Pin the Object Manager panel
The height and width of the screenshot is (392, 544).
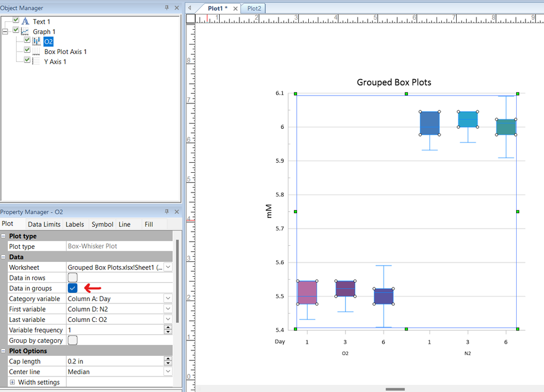click(x=166, y=7)
